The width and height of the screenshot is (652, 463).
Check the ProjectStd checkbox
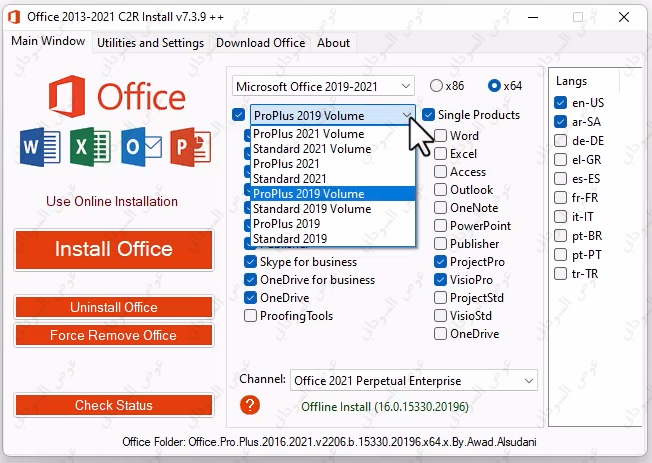[x=440, y=298]
